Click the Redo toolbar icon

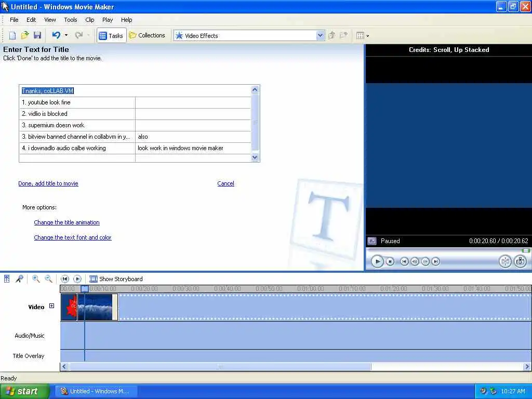coord(79,35)
